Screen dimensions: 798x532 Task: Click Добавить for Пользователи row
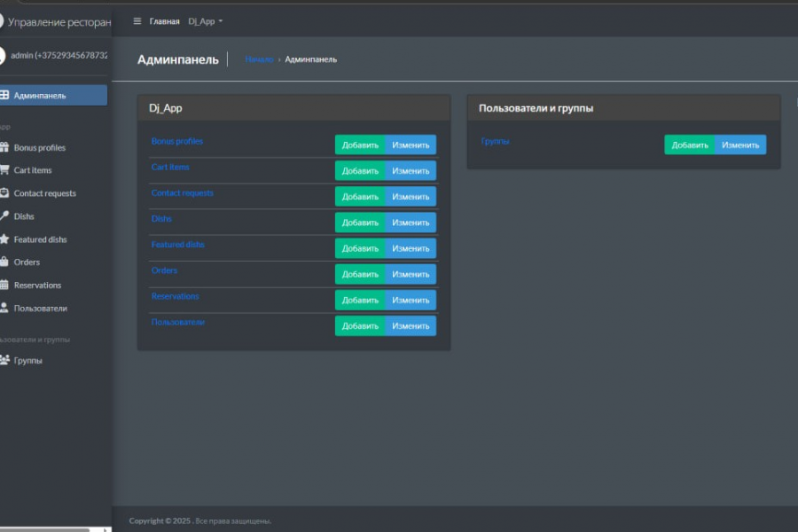click(360, 325)
